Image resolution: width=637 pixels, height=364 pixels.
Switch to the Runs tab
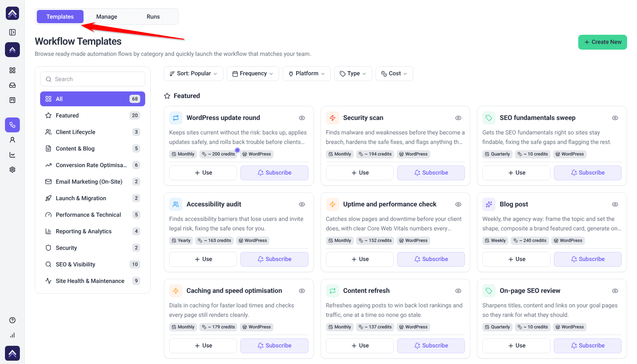click(153, 17)
